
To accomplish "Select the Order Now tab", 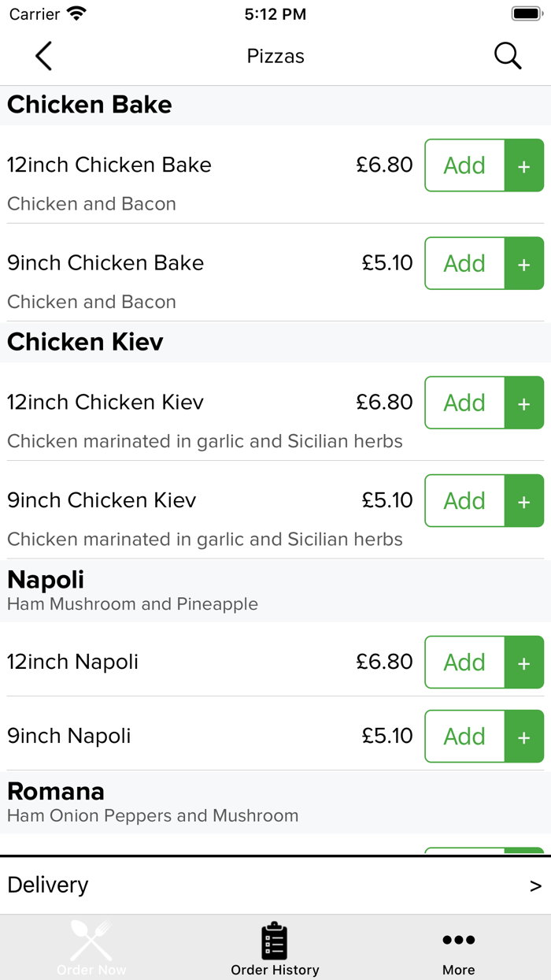I will click(x=91, y=948).
